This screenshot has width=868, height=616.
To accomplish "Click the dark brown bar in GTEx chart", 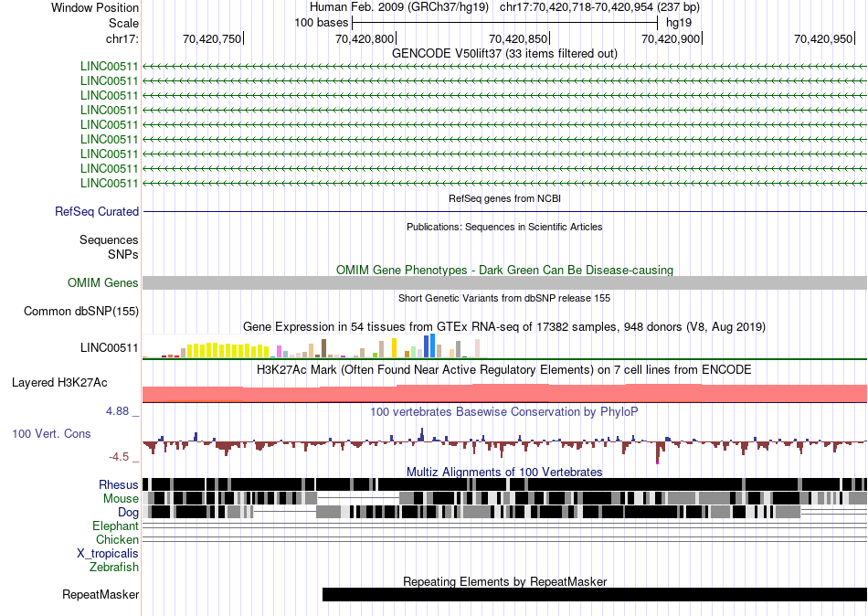I will coord(323,348).
